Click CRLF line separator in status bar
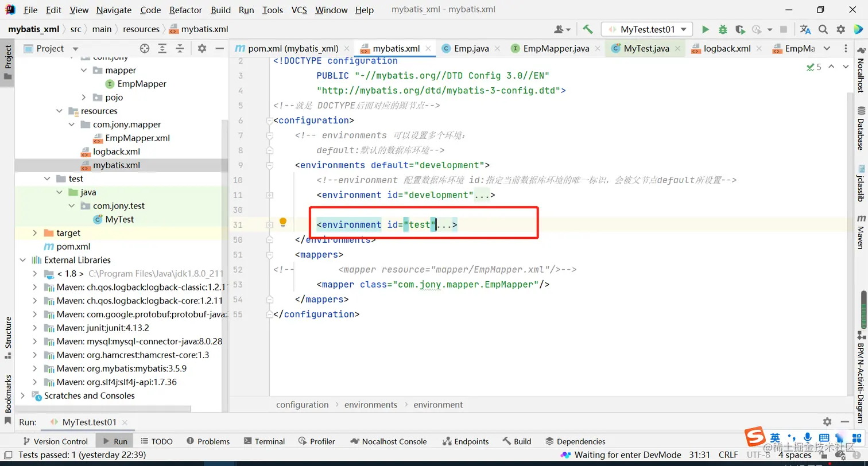The image size is (868, 466). [728, 455]
